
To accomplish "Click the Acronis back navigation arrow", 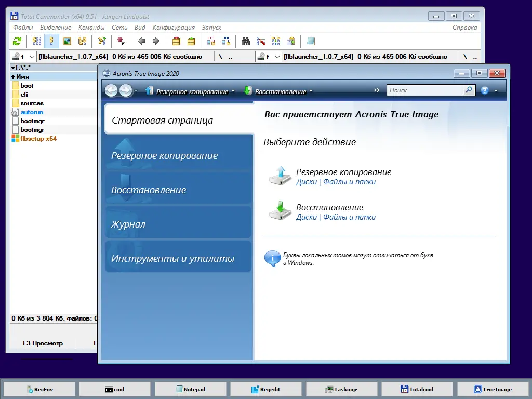I will click(x=111, y=90).
